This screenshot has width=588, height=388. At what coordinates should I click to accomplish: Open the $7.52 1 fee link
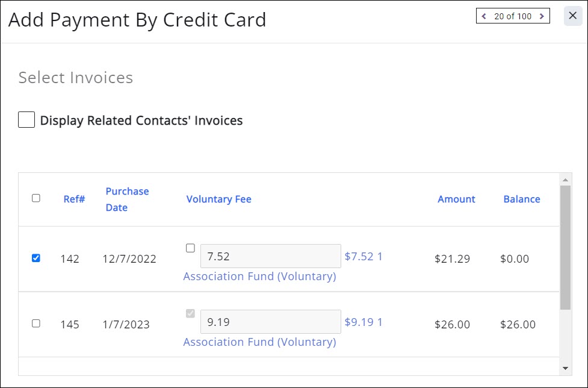point(364,257)
